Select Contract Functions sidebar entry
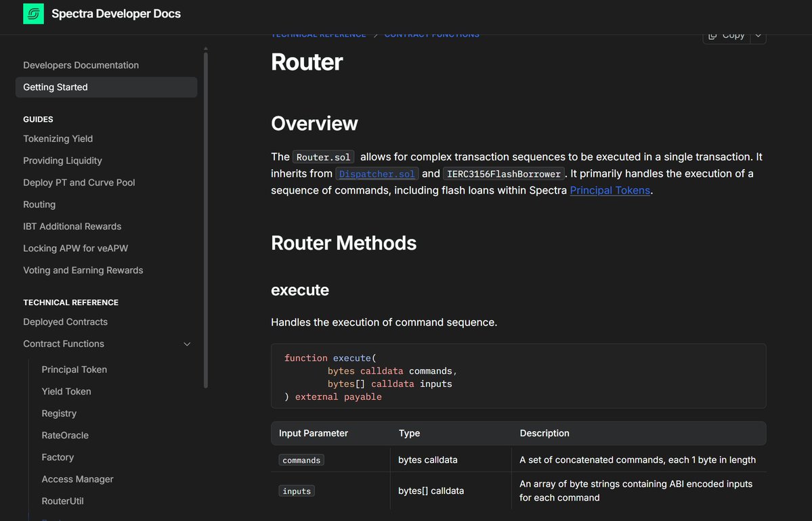This screenshot has width=812, height=521. tap(64, 344)
